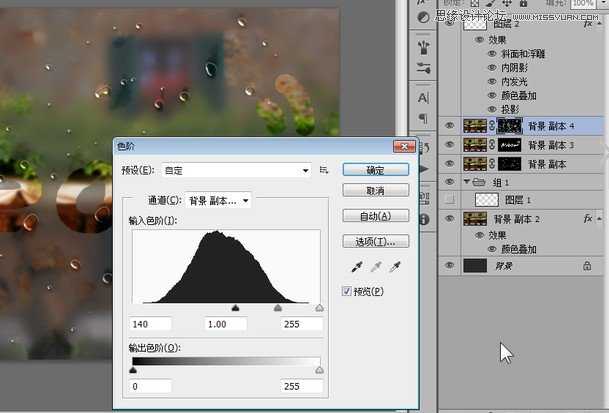The width and height of the screenshot is (609, 413).
Task: Open the preset options menu icon
Action: [x=324, y=171]
